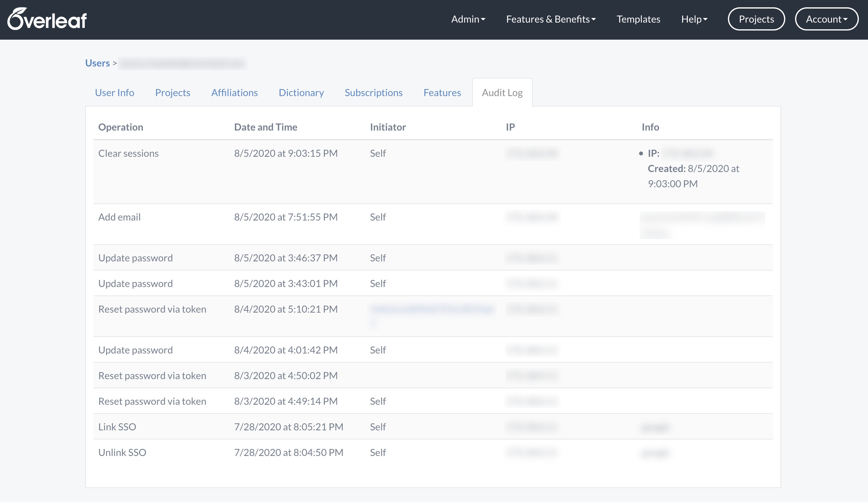Click the IP column header
Image resolution: width=868 pixels, height=502 pixels.
tap(510, 127)
